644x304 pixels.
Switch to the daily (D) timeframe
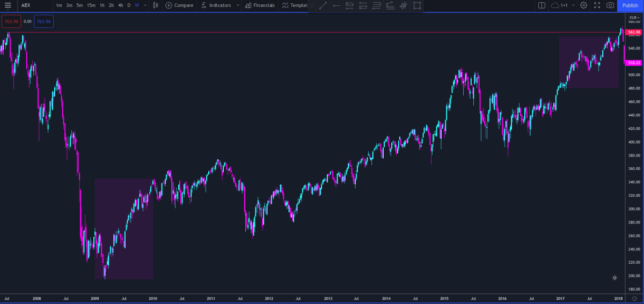129,5
